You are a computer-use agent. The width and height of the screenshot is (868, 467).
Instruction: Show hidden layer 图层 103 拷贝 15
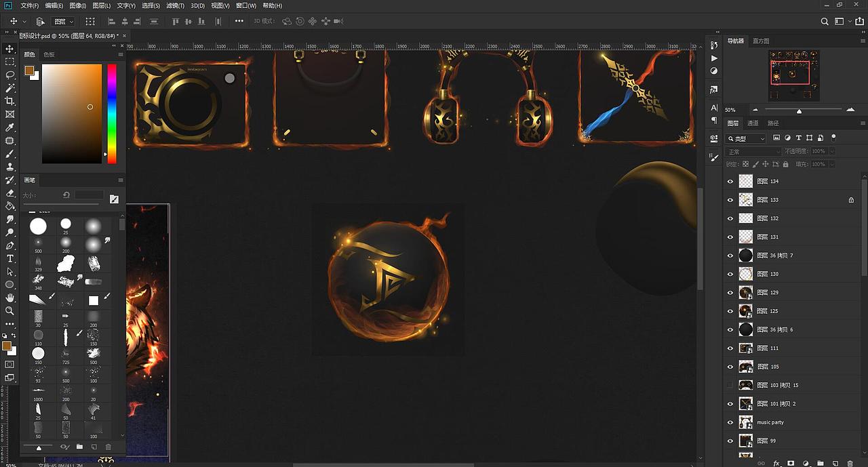click(x=730, y=385)
